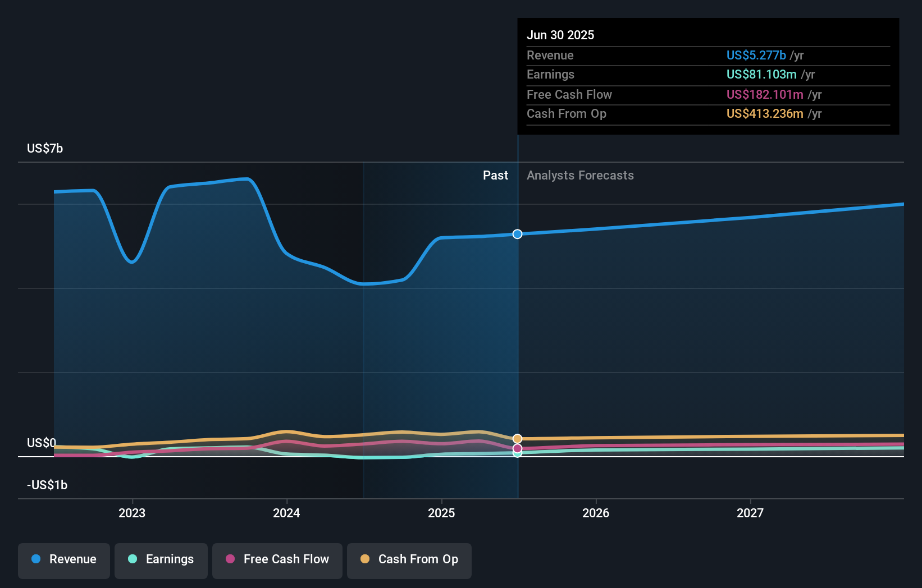Click the Cash From Op label in tooltip
The height and width of the screenshot is (588, 922).
567,113
